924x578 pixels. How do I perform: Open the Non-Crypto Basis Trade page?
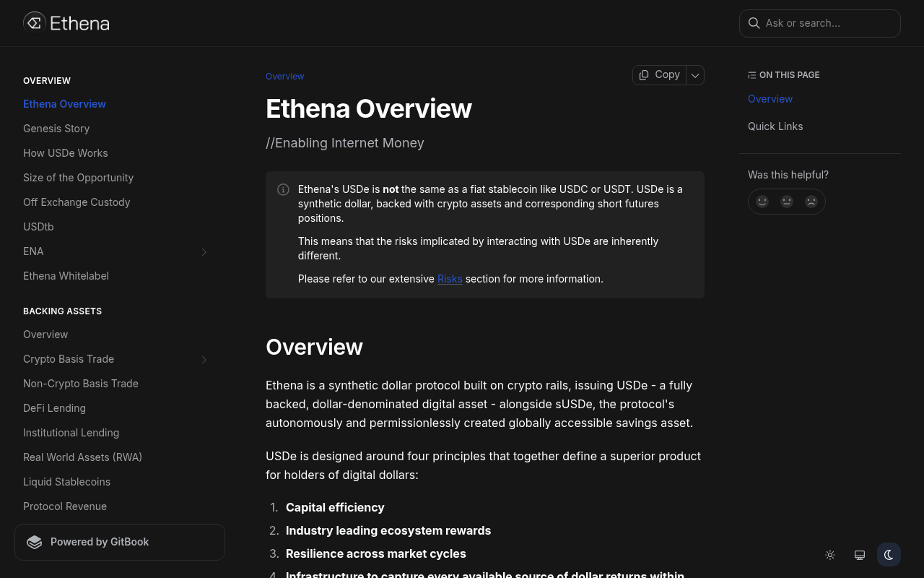tap(81, 384)
